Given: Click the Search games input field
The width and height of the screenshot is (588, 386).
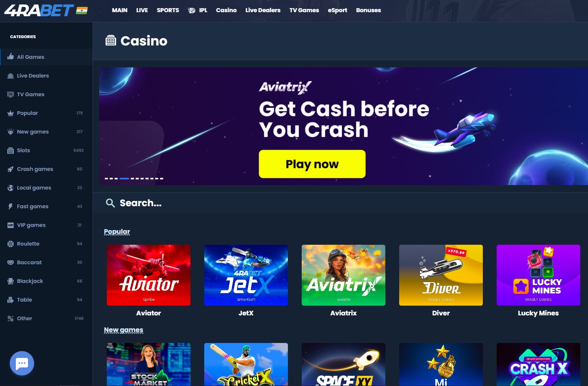Looking at the screenshot, I should coord(340,203).
